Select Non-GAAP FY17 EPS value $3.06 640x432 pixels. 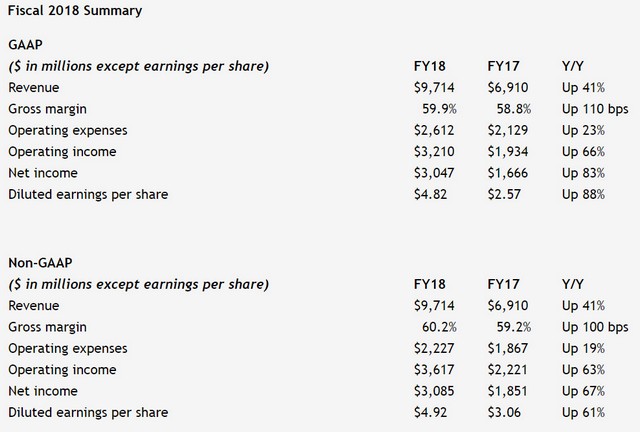coord(503,412)
